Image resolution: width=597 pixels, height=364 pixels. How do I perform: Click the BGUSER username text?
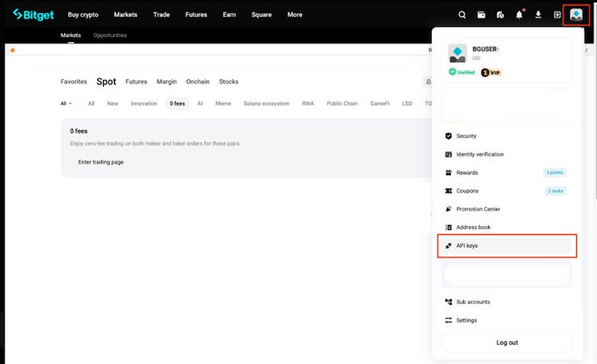[x=485, y=49]
